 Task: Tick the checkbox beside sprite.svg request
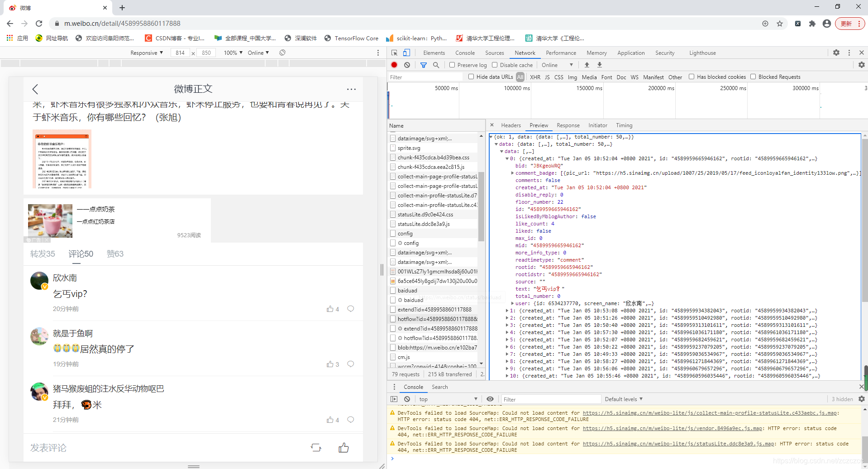(x=393, y=148)
